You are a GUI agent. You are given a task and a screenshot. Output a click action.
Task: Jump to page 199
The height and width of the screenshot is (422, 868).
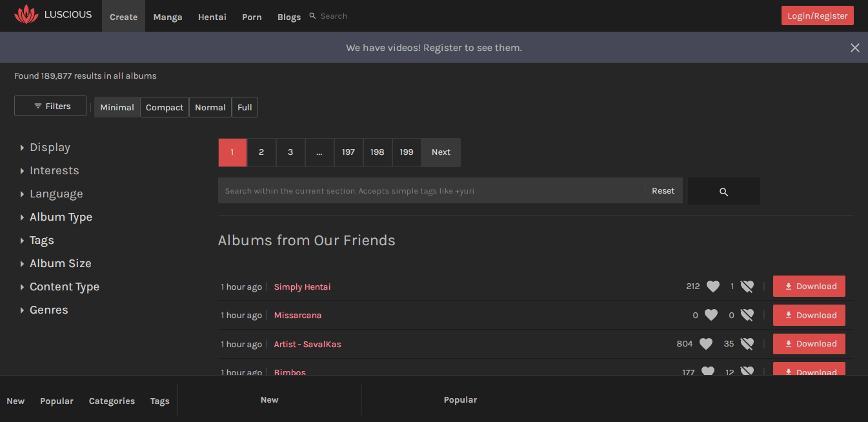coord(407,152)
